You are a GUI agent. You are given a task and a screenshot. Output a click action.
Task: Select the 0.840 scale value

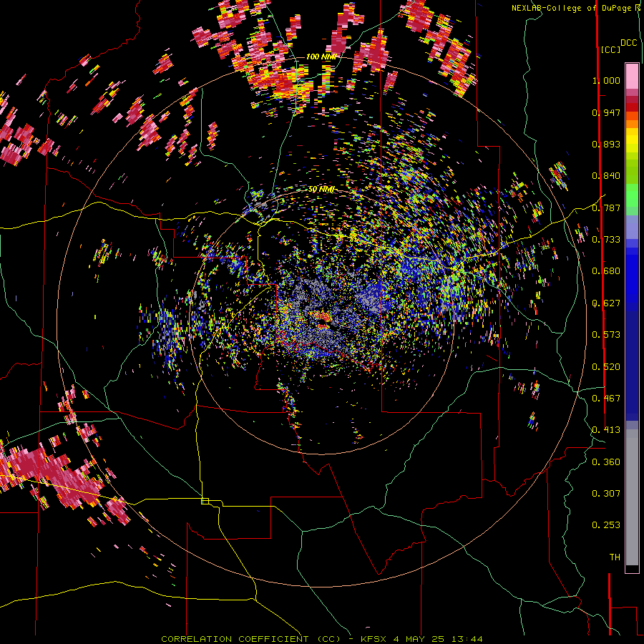(606, 176)
